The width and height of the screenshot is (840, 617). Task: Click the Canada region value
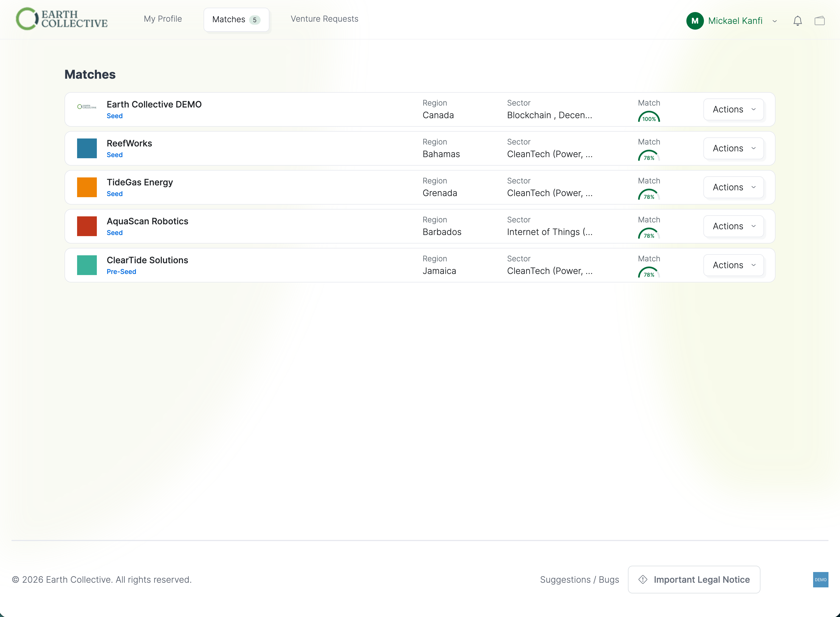438,115
